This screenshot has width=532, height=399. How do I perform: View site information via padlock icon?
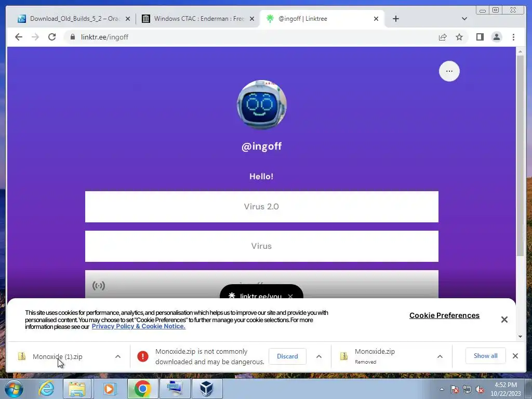[73, 37]
